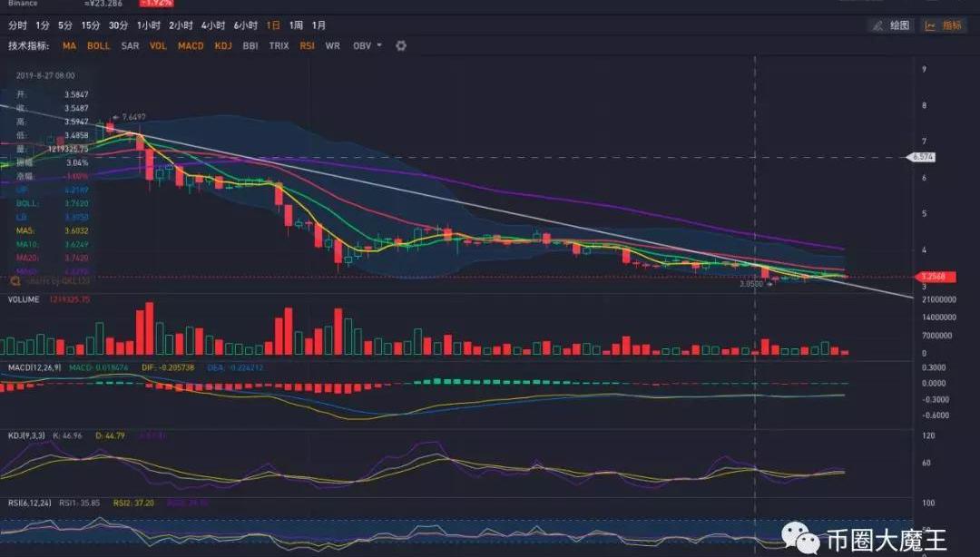Switch to the 1周 weekly timeframe
The height and width of the screenshot is (557, 980).
(296, 25)
